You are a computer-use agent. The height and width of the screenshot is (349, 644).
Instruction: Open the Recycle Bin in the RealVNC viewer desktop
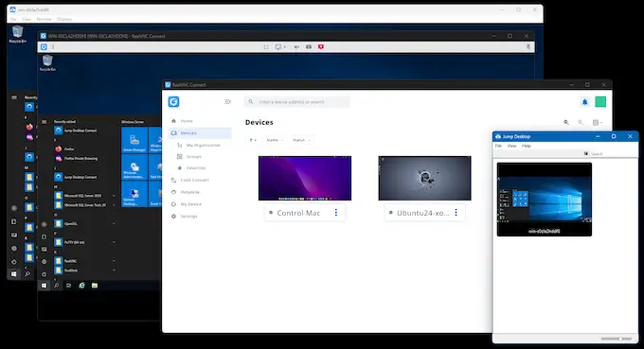tap(47, 63)
